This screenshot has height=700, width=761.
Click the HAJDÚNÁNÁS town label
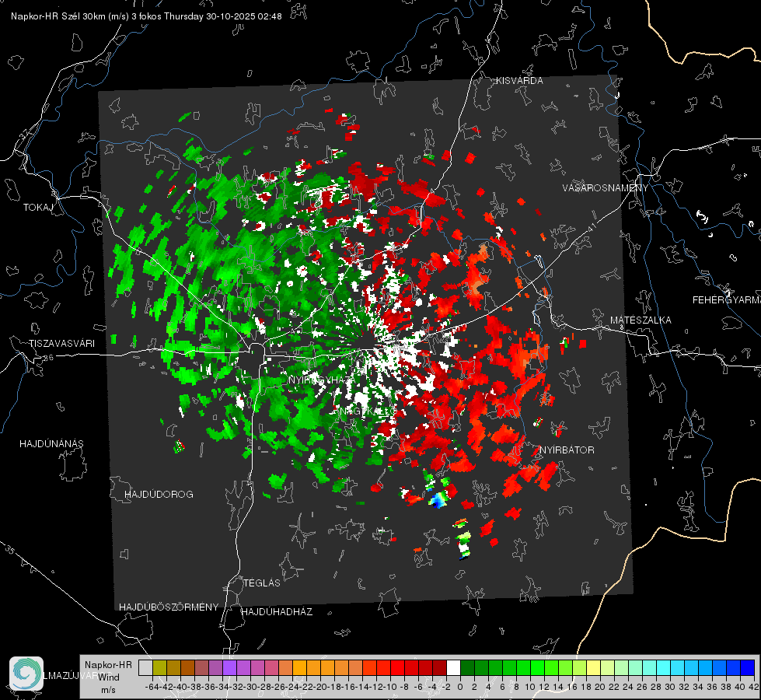pyautogui.click(x=51, y=444)
